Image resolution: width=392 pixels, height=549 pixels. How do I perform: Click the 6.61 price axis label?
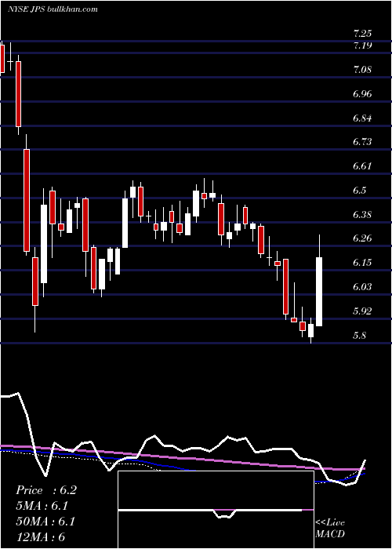pos(362,166)
